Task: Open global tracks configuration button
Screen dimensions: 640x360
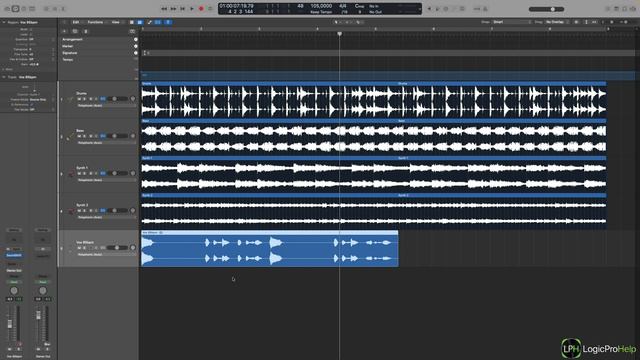Action: pyautogui.click(x=132, y=31)
